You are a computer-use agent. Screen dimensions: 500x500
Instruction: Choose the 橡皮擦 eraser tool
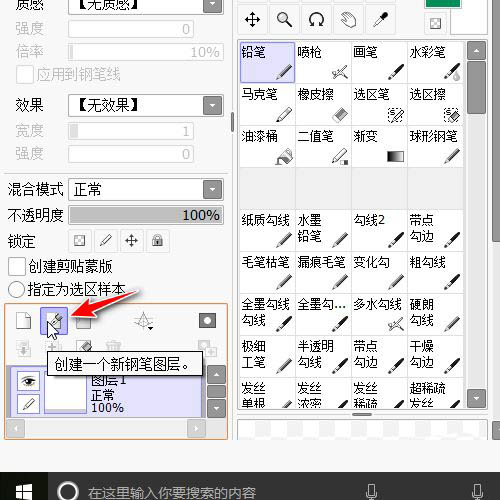tap(323, 105)
